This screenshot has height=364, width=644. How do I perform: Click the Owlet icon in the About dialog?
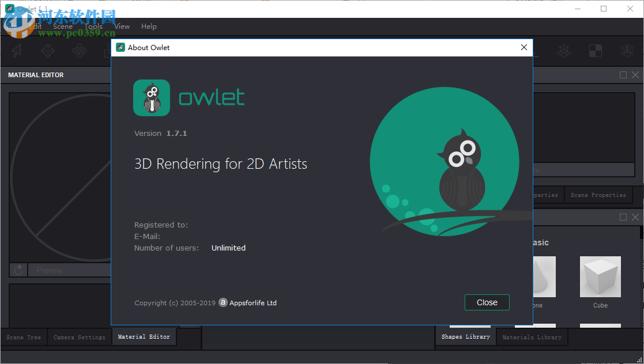tap(151, 98)
